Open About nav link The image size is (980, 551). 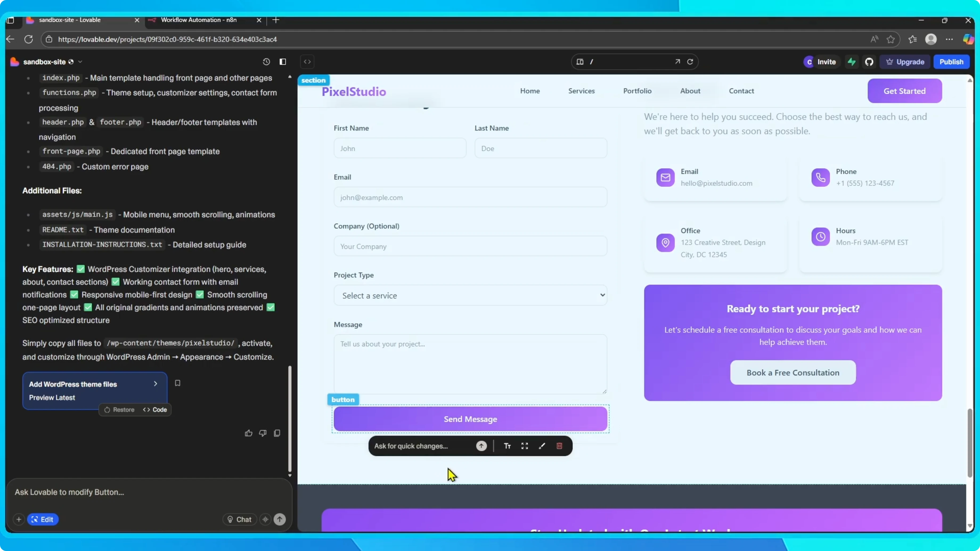tap(690, 91)
